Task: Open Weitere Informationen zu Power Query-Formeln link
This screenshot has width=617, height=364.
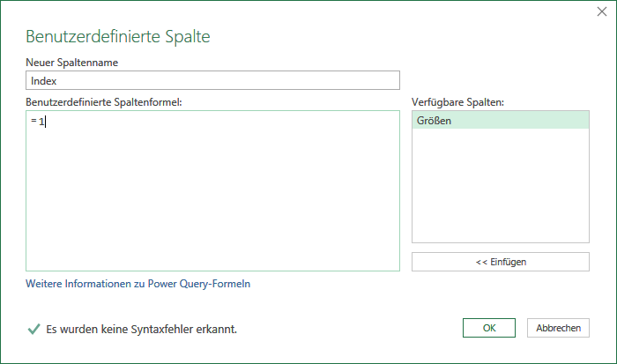Action: pyautogui.click(x=138, y=284)
